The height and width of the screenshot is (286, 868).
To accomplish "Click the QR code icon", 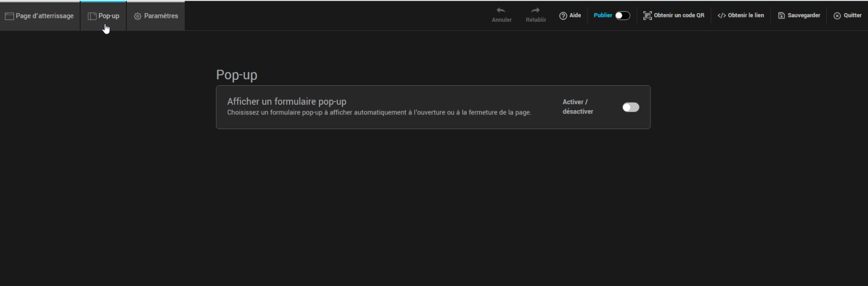I will 647,16.
